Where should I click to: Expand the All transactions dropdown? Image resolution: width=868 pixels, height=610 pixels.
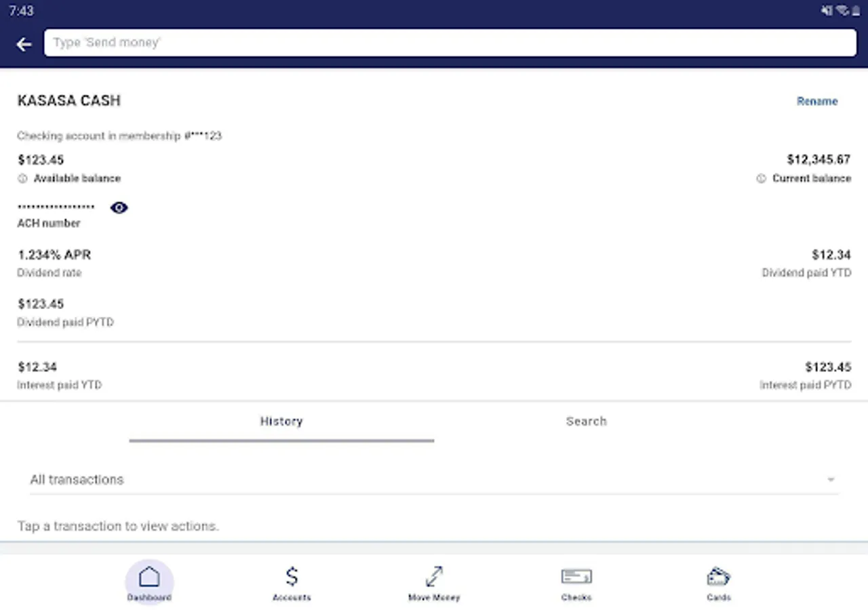click(x=434, y=479)
